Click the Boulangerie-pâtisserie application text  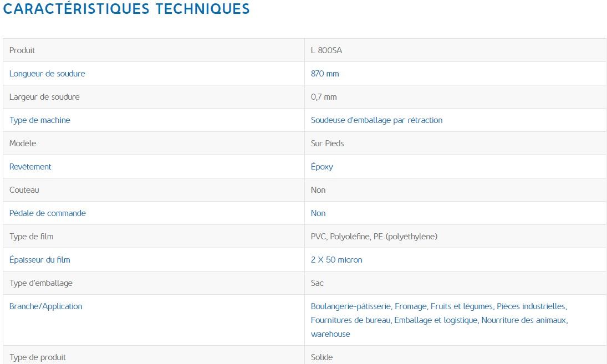(351, 306)
